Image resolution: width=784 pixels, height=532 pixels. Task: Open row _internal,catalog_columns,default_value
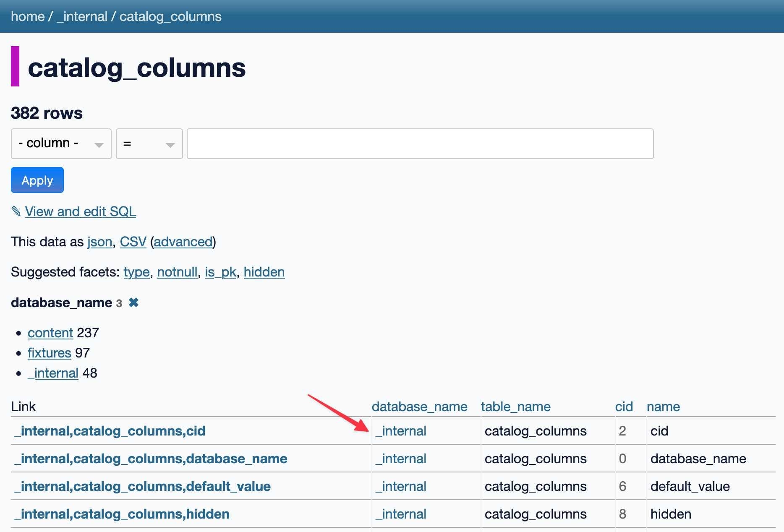coord(143,486)
